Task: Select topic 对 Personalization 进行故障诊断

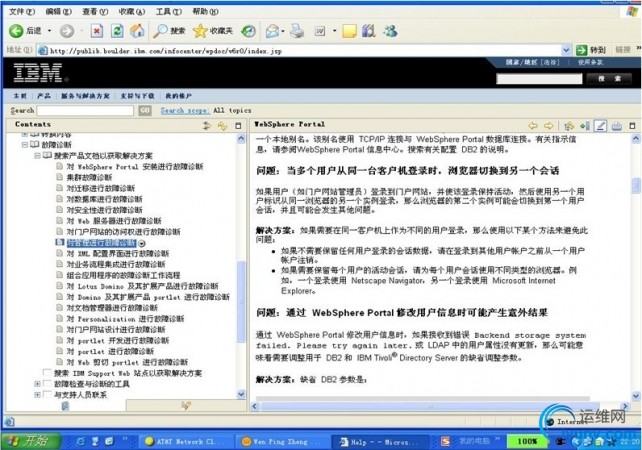Action: tap(125, 319)
